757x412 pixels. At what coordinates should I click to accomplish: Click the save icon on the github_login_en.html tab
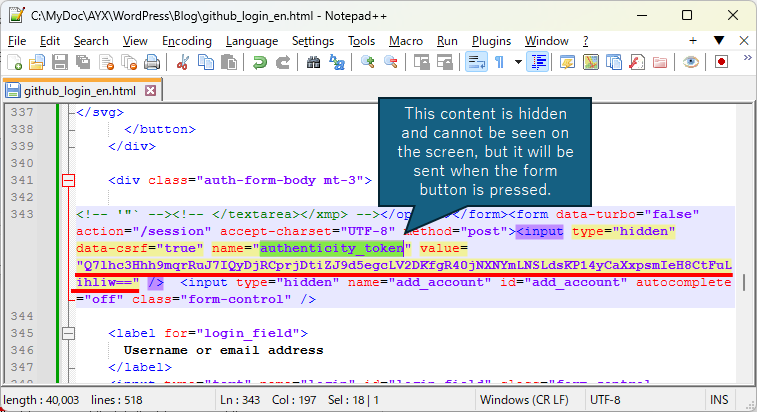click(x=13, y=91)
